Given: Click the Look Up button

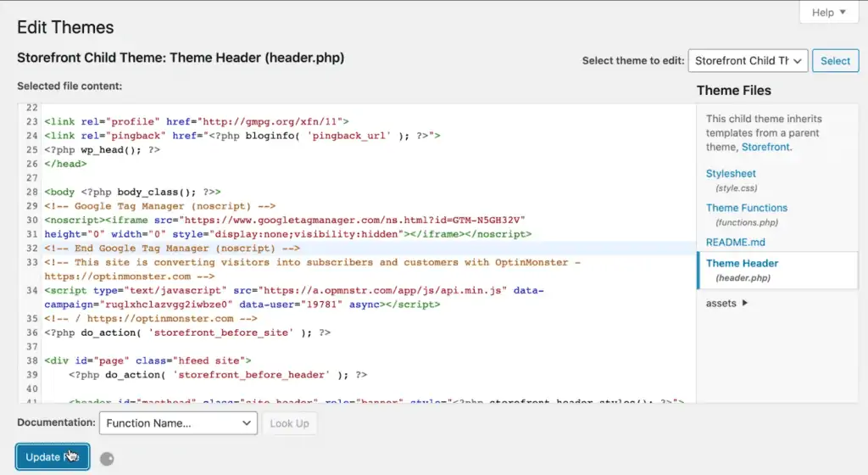Looking at the screenshot, I should pos(290,423).
